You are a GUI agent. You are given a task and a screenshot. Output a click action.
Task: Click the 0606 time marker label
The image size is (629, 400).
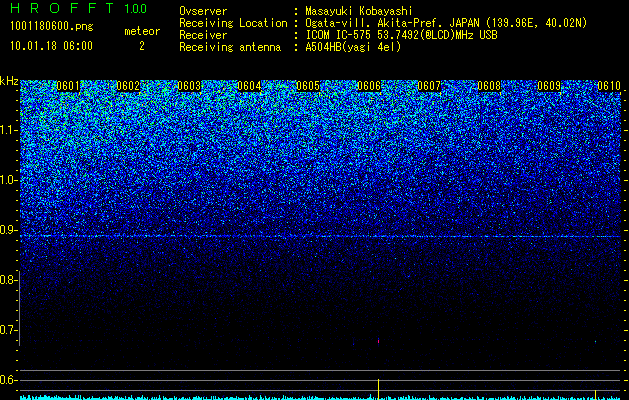click(x=369, y=86)
